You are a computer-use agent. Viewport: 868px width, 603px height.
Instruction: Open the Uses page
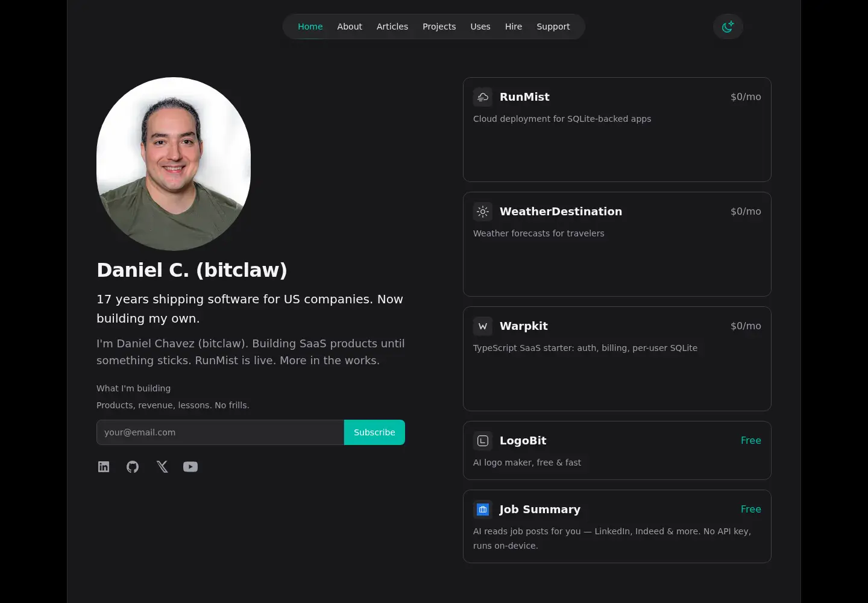point(480,27)
